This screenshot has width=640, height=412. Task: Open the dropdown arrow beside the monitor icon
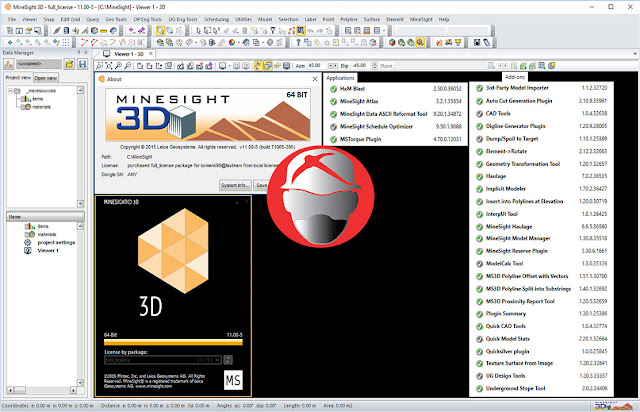click(x=229, y=66)
